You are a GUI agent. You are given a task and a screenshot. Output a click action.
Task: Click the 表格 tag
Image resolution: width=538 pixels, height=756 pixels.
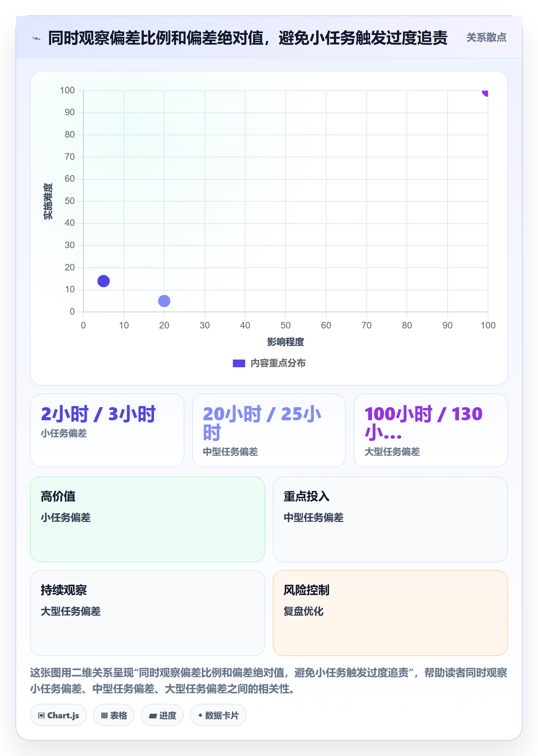(x=114, y=715)
